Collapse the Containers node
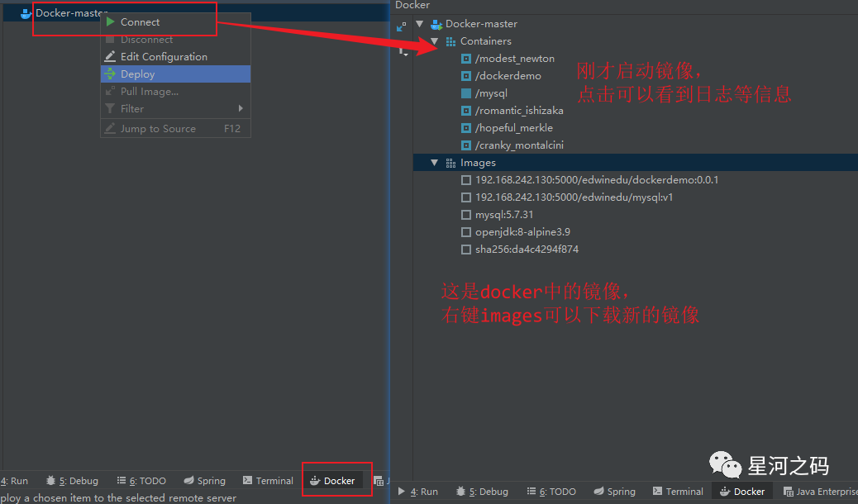 [x=435, y=41]
